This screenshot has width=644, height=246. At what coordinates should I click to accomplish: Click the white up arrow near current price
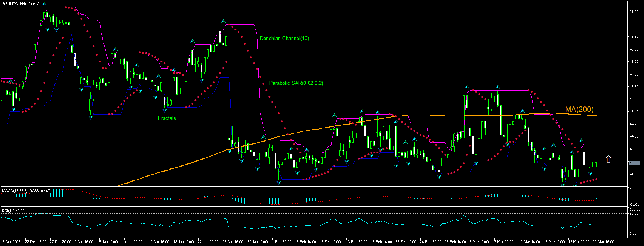tap(609, 159)
